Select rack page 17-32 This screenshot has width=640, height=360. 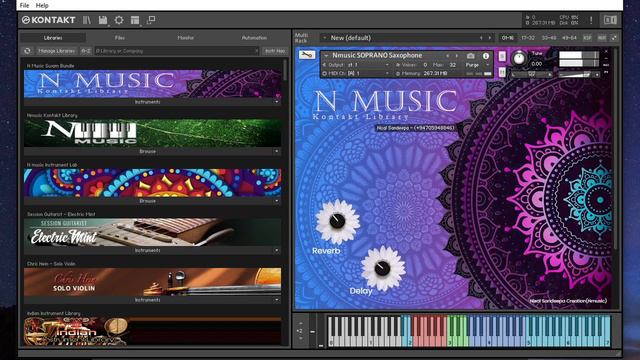(528, 38)
